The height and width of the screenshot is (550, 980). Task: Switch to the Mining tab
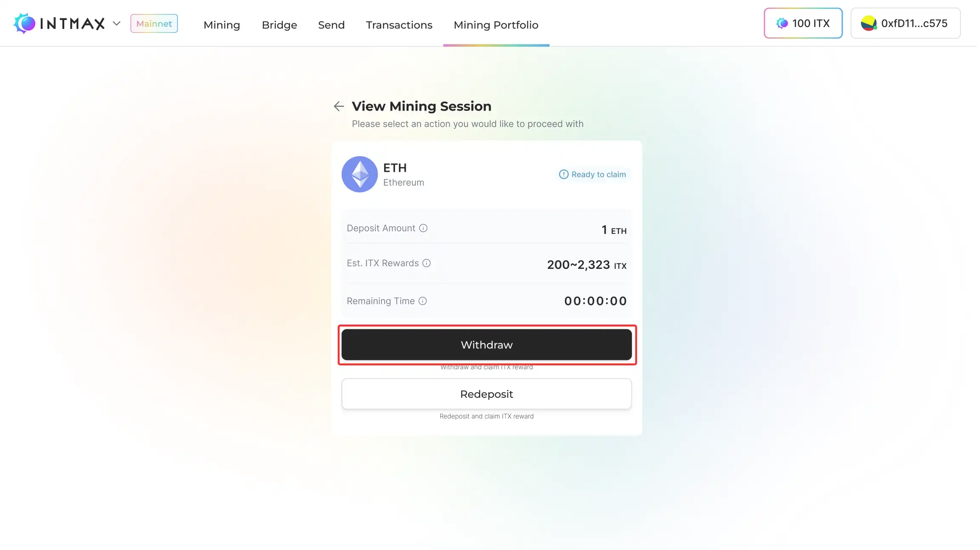tap(221, 25)
